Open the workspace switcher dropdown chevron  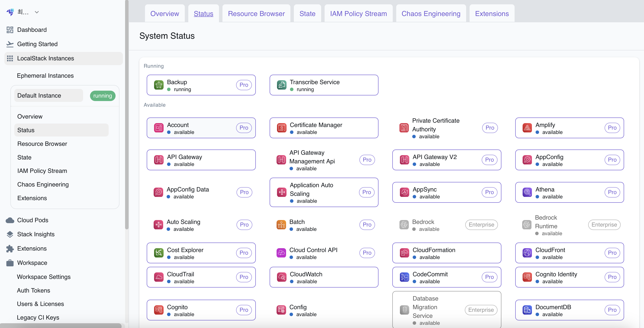37,12
